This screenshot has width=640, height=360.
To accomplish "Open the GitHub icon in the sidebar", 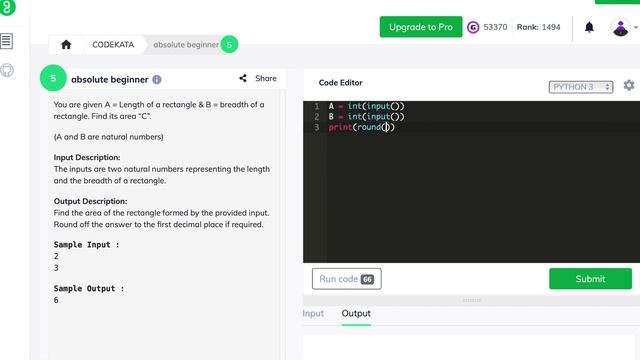I will [x=7, y=70].
